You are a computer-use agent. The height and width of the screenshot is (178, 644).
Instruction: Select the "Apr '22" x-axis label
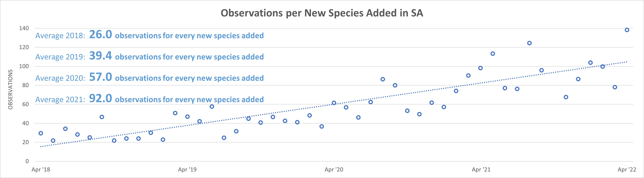(x=627, y=170)
